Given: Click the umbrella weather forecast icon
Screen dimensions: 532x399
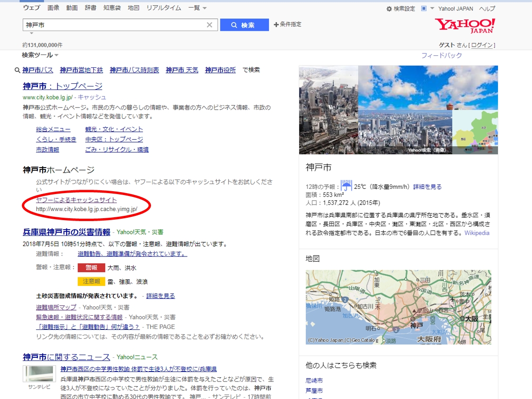Looking at the screenshot, I should click(x=346, y=186).
